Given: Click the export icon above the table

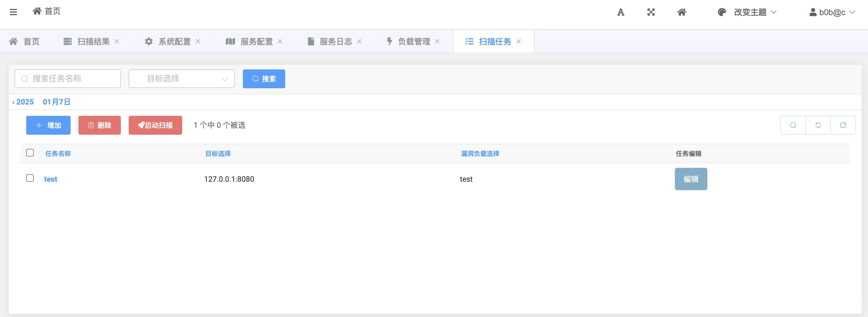Looking at the screenshot, I should click(843, 125).
